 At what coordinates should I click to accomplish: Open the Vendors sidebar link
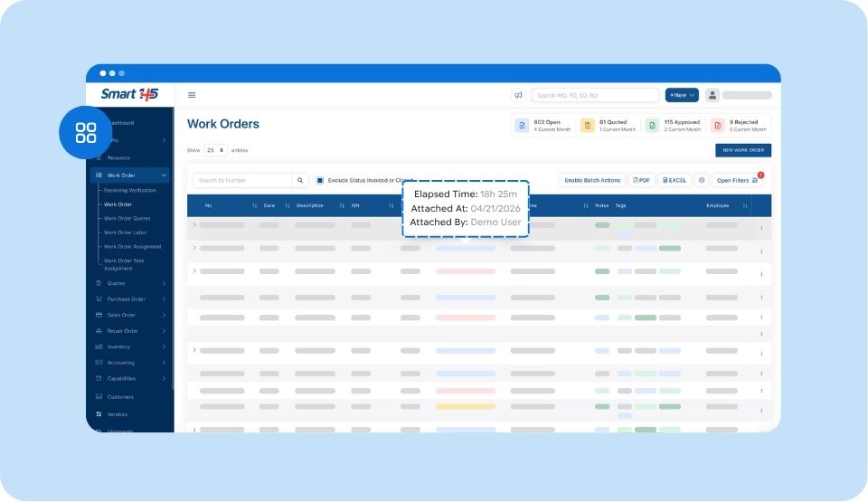click(118, 414)
